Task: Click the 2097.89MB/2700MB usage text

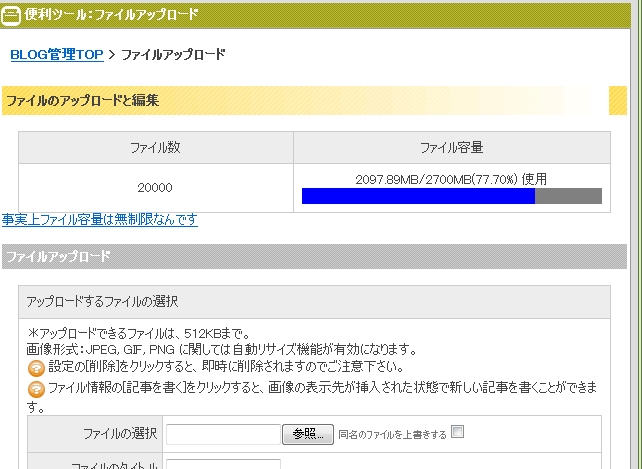Action: tap(451, 179)
